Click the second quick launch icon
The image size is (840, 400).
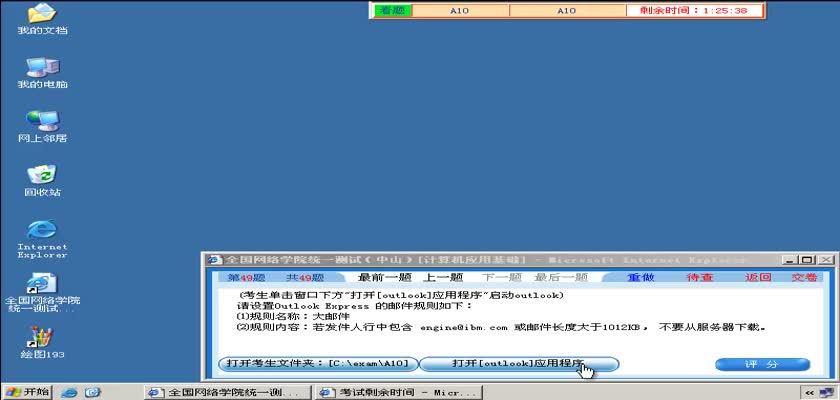(93, 393)
